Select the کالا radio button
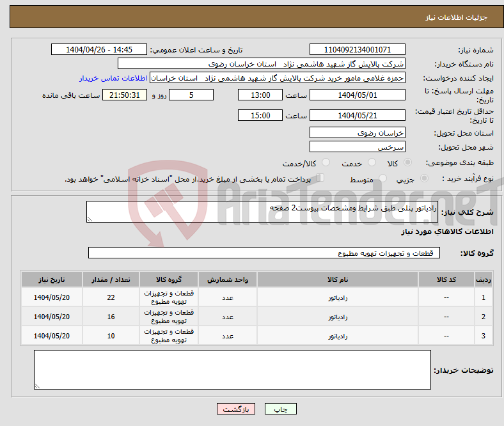 pos(408,163)
